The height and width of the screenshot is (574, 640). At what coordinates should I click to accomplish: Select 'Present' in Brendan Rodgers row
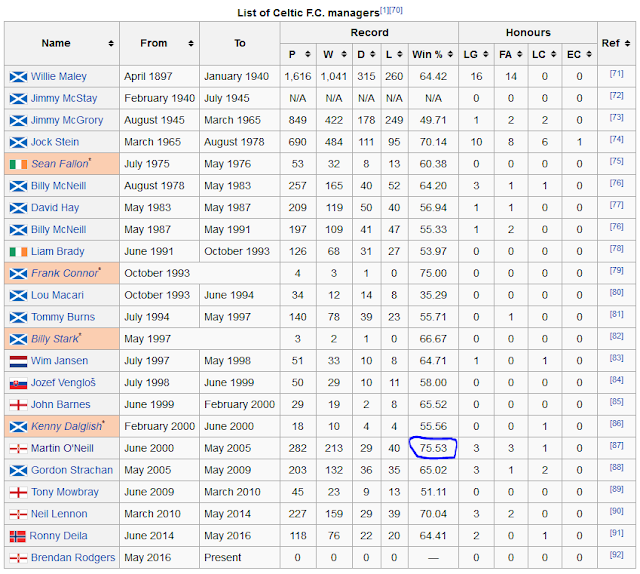tap(222, 557)
